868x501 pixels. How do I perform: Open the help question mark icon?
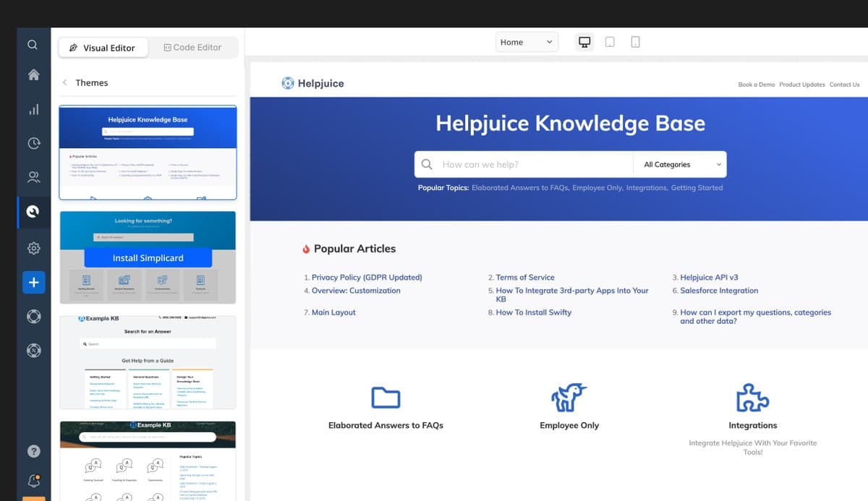(x=33, y=451)
